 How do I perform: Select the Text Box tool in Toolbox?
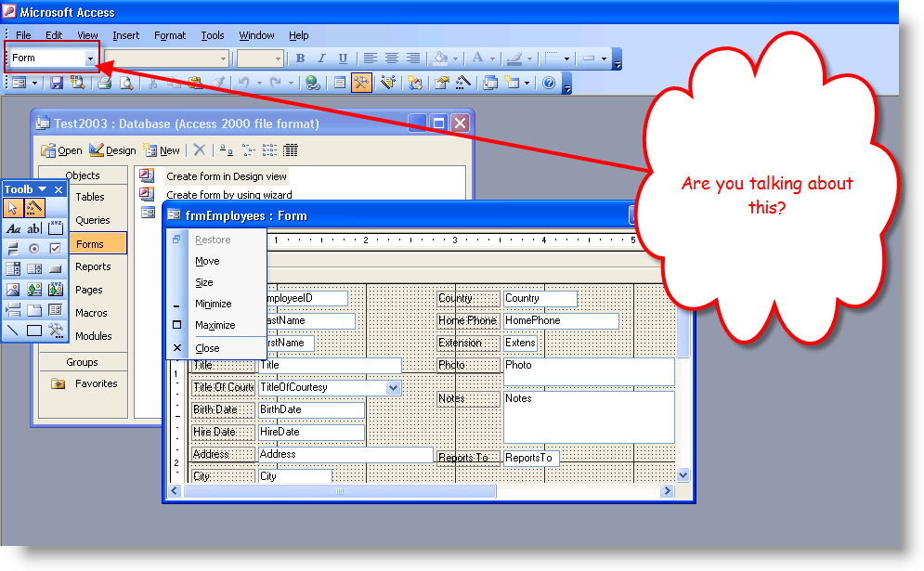(34, 228)
